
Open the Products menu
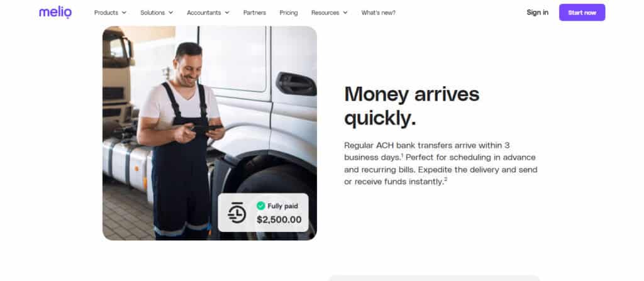pyautogui.click(x=111, y=13)
